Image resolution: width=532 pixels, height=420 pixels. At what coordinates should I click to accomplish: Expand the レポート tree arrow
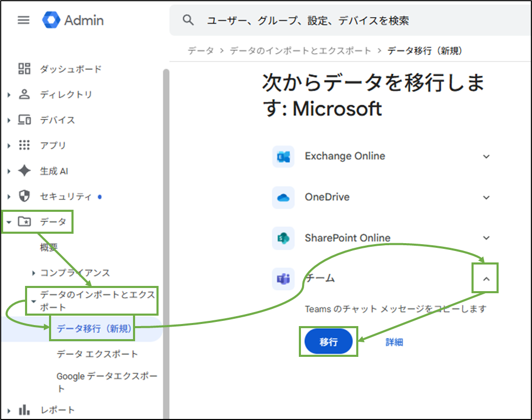9,411
